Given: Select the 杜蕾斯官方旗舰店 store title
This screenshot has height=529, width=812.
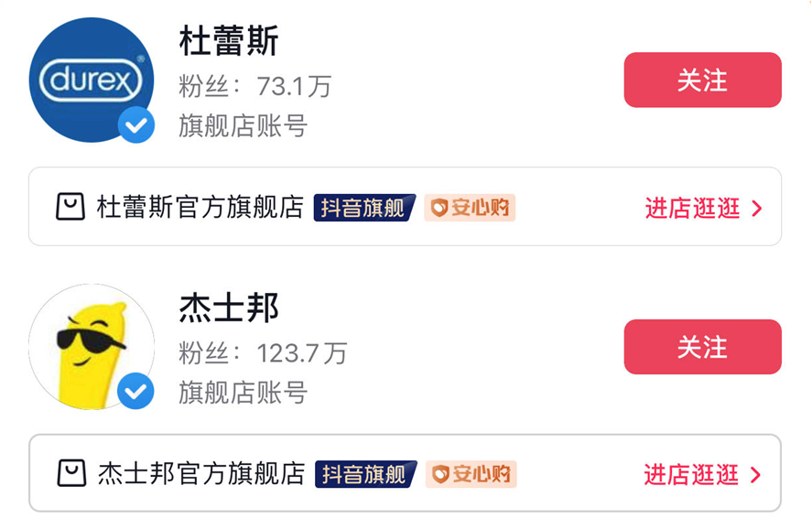Looking at the screenshot, I should [x=200, y=208].
